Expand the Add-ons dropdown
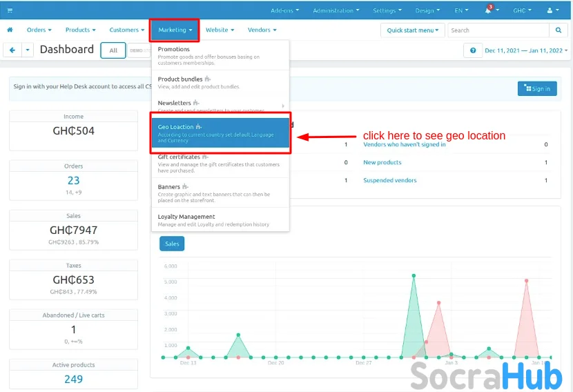The height and width of the screenshot is (392, 573). tap(286, 11)
